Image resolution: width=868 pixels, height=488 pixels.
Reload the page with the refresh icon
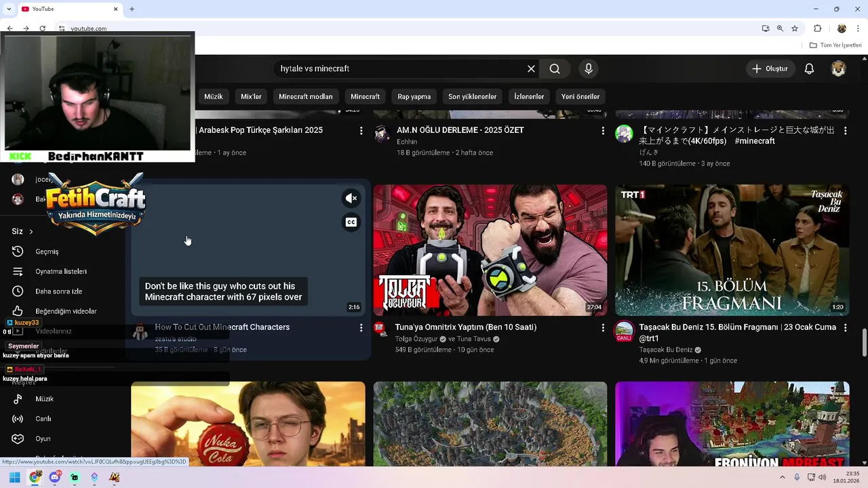click(x=42, y=28)
